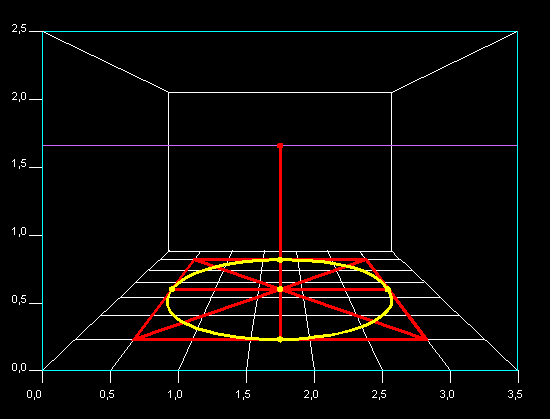Image resolution: width=550 pixels, height=419 pixels.
Task: Click the 3,5 label on horizontal axis
Action: coord(515,394)
